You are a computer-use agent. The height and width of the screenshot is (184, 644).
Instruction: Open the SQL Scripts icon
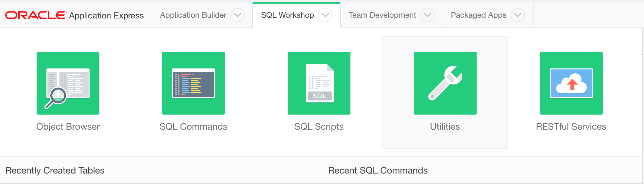[x=319, y=83]
